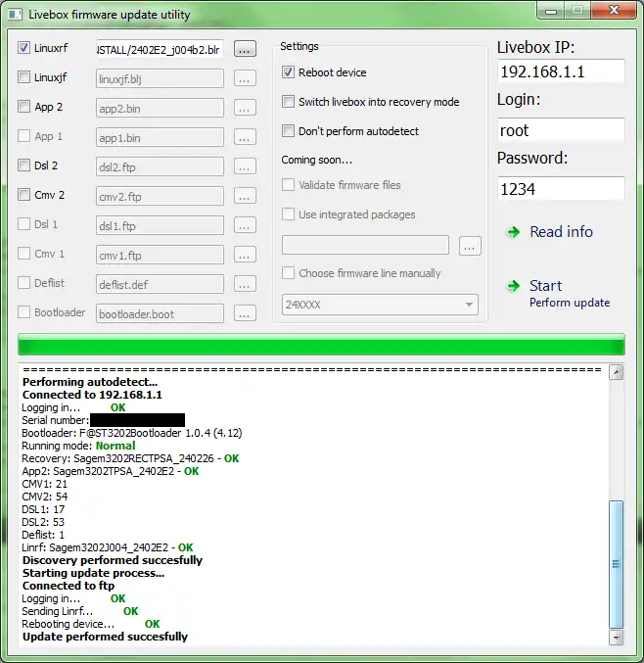Click the green arrow icon beside Read info
This screenshot has width=644, height=663.
coord(514,232)
